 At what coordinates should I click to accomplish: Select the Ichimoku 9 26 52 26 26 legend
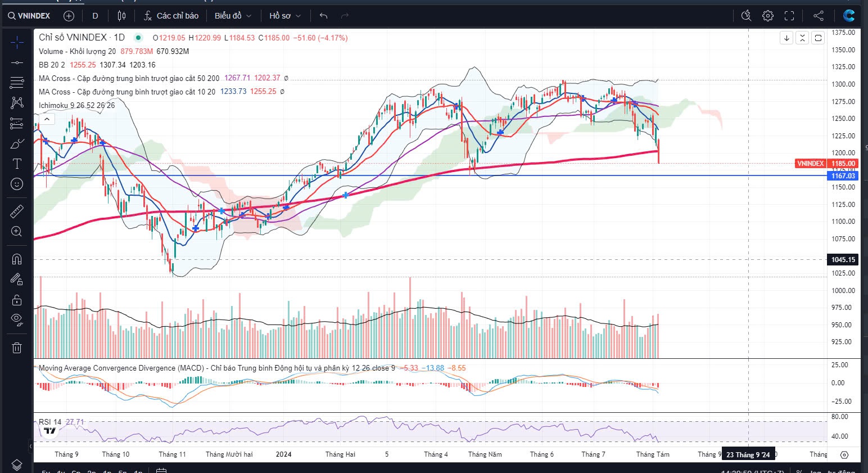[x=76, y=105]
